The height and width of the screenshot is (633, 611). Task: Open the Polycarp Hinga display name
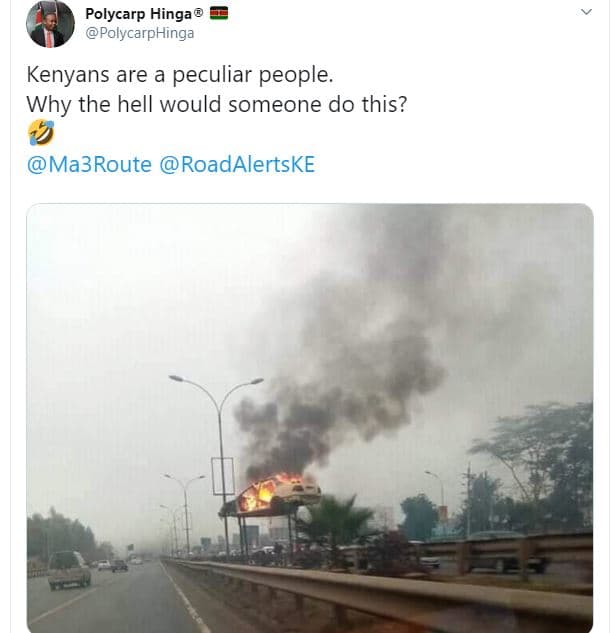138,13
